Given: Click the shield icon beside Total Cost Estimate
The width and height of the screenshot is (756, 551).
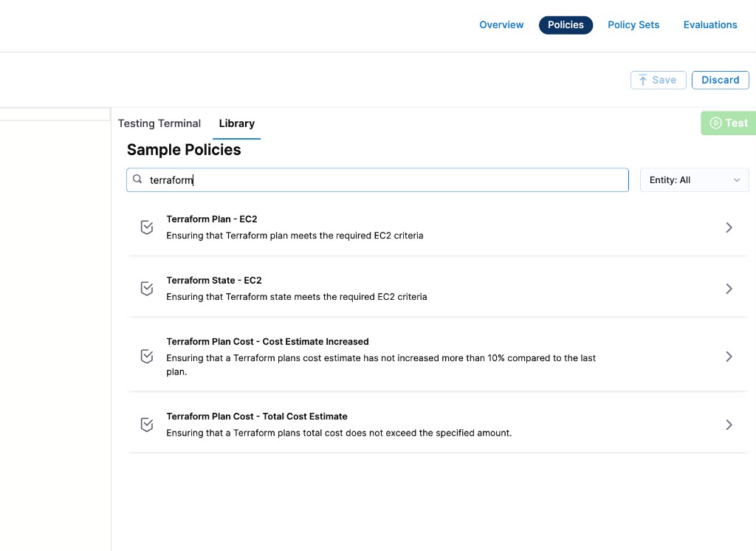Looking at the screenshot, I should point(146,424).
